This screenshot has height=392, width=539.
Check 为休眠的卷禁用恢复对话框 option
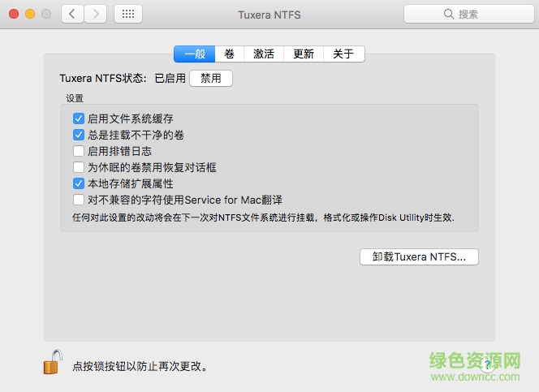point(79,167)
